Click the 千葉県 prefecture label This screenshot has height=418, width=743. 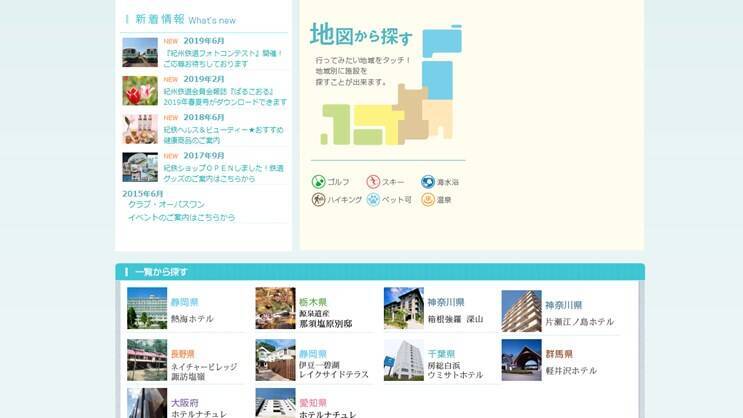441,354
